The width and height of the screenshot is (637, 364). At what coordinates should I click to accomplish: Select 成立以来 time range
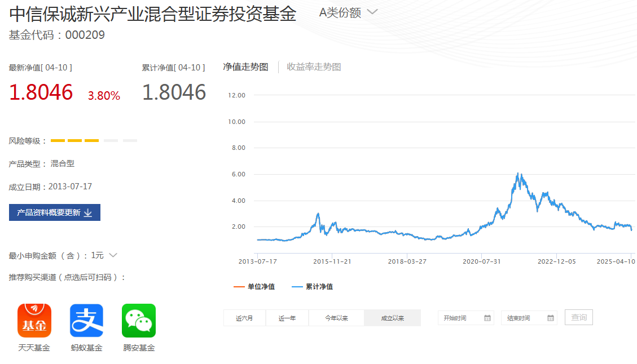[x=392, y=318]
